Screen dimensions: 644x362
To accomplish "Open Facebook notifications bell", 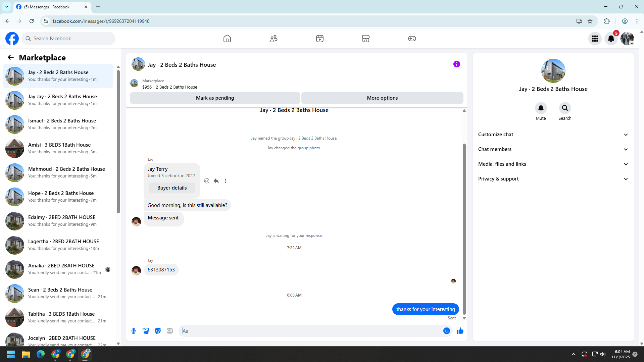I will 611,39.
